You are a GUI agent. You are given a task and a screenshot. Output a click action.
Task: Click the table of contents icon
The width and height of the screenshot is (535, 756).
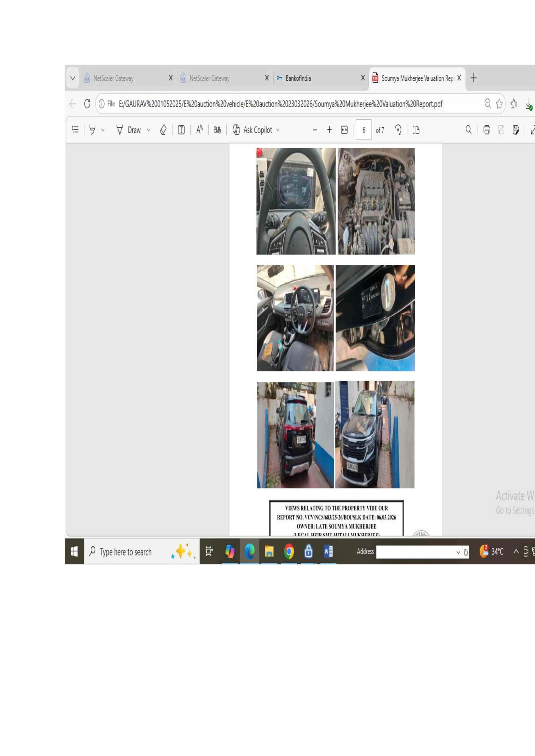click(x=75, y=130)
